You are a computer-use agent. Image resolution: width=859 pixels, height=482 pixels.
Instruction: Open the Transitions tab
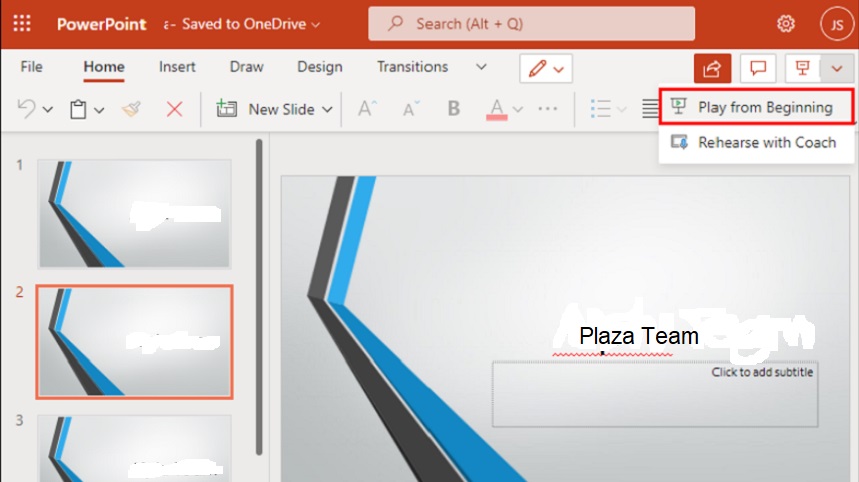413,67
